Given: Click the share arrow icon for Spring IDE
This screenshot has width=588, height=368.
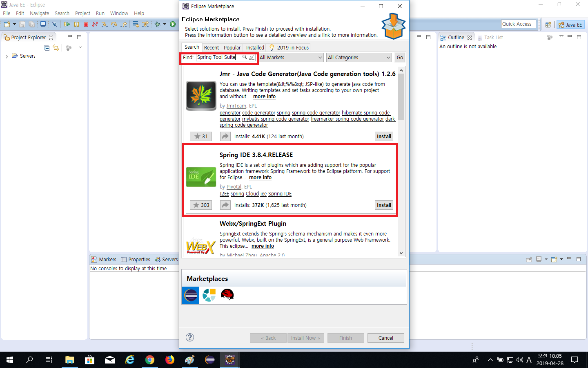Looking at the screenshot, I should (225, 205).
